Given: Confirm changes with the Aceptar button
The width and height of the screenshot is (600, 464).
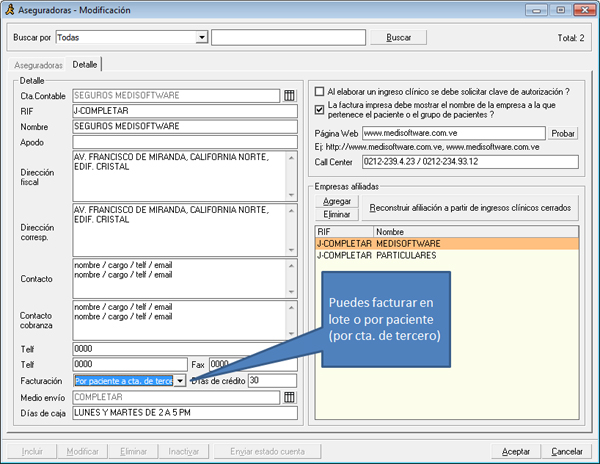Looking at the screenshot, I should (x=517, y=451).
